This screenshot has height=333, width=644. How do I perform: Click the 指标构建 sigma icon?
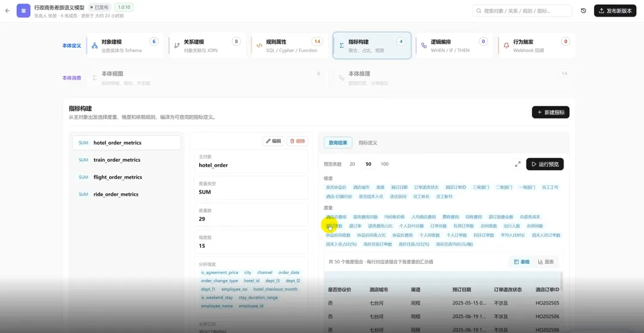pyautogui.click(x=342, y=45)
